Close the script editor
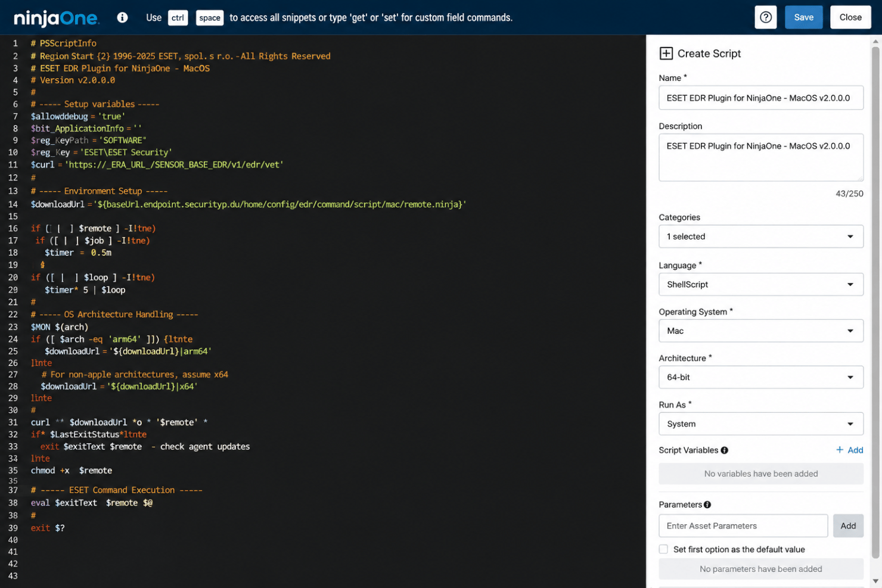 pyautogui.click(x=850, y=17)
